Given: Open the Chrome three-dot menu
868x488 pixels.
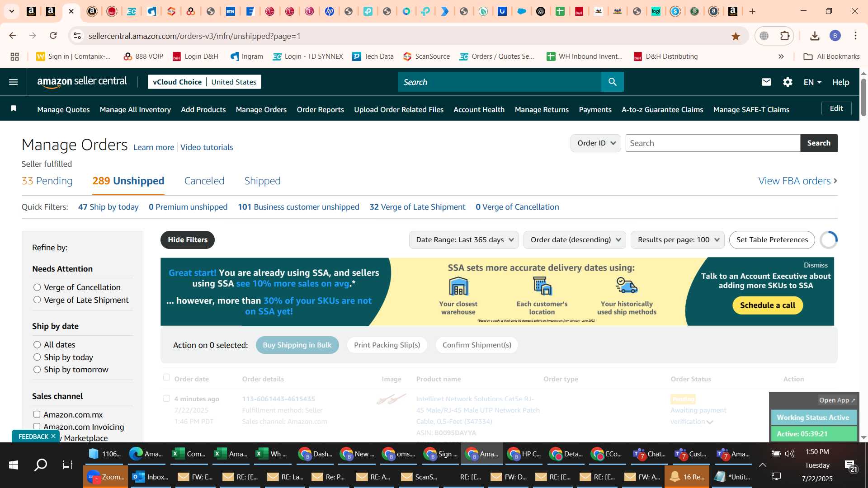Looking at the screenshot, I should (855, 36).
